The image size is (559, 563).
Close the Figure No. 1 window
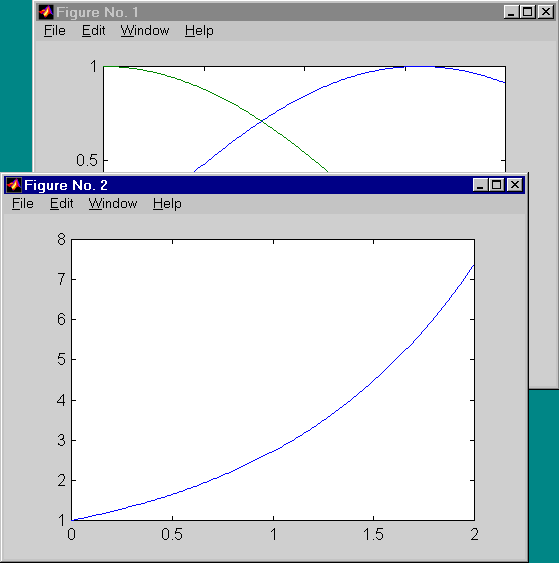tap(546, 12)
